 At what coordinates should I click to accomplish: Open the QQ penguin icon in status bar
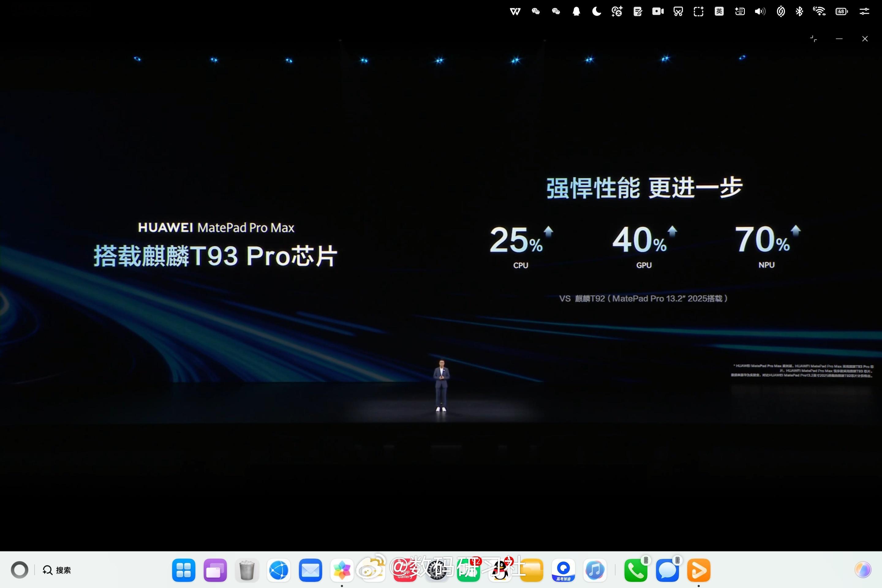coord(576,12)
